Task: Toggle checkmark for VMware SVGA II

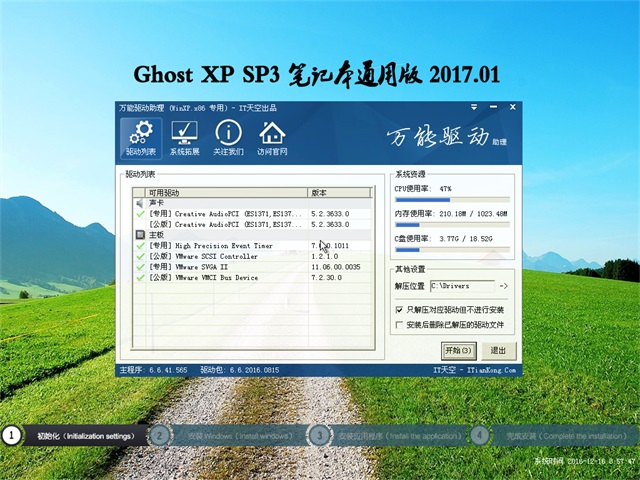Action: coord(140,267)
